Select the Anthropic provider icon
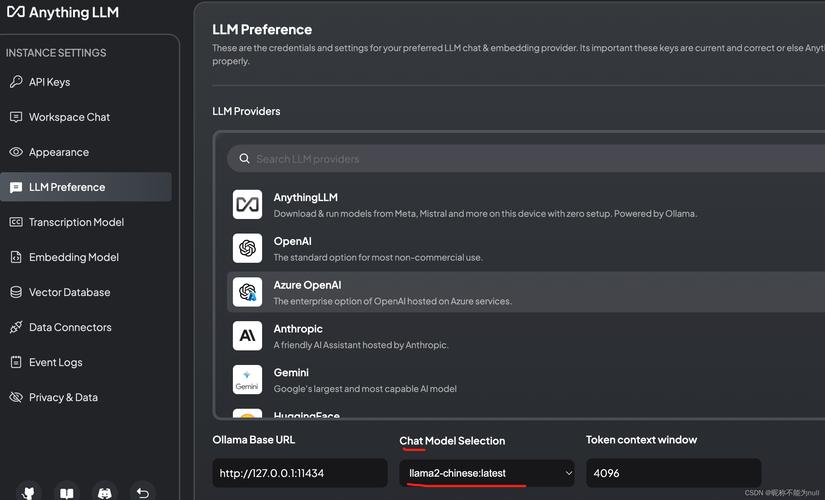This screenshot has height=500, width=825. [x=247, y=335]
